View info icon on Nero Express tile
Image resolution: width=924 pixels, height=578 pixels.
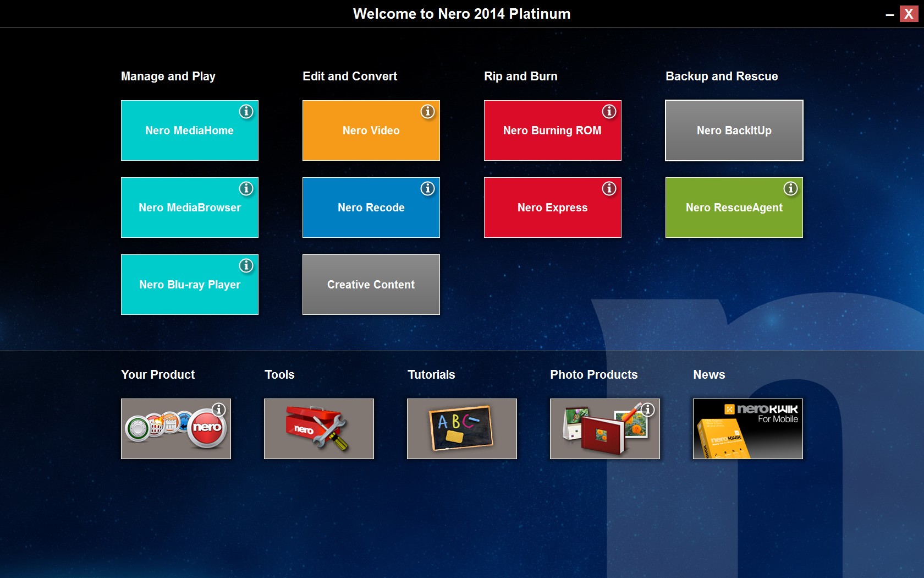coord(609,188)
